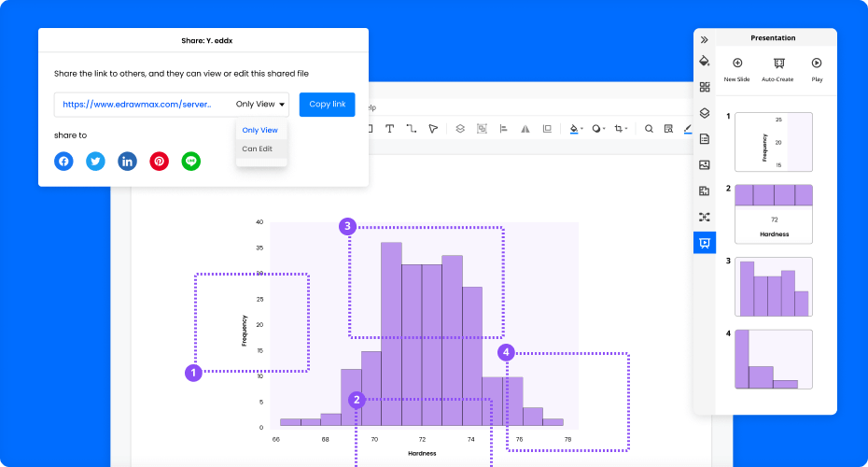Click the Flip mirror triangle icon
This screenshot has height=467, width=868.
[525, 129]
